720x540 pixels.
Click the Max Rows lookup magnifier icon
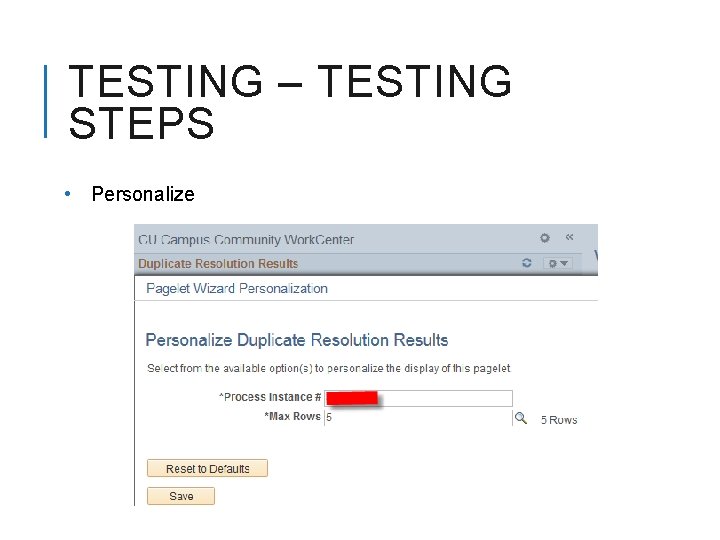point(520,418)
